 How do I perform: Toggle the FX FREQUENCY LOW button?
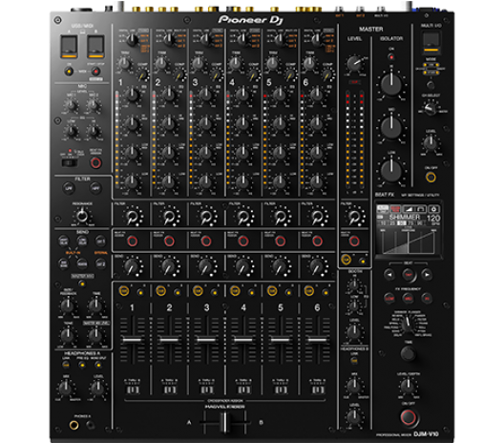click(x=389, y=298)
